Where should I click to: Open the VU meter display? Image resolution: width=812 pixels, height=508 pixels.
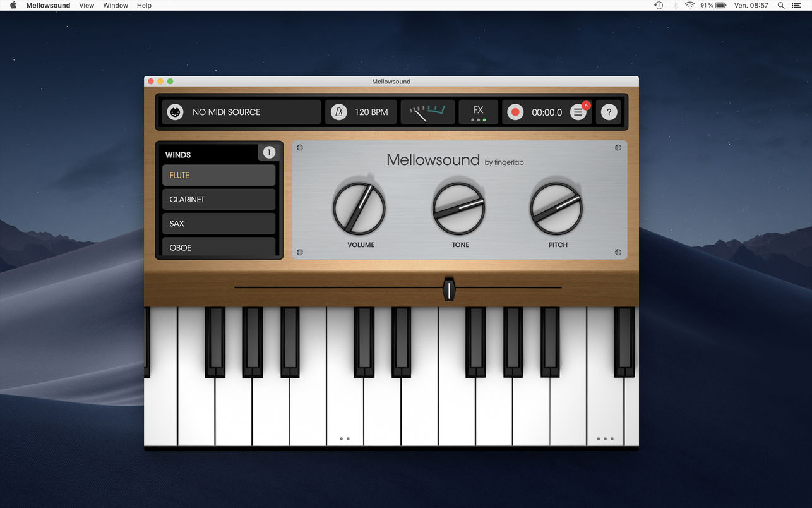(427, 112)
